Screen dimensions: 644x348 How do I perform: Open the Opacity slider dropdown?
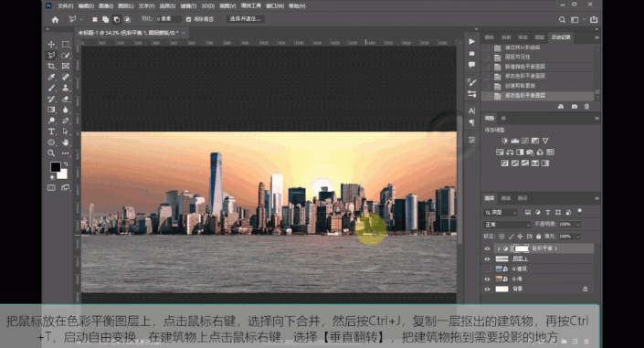(578, 225)
